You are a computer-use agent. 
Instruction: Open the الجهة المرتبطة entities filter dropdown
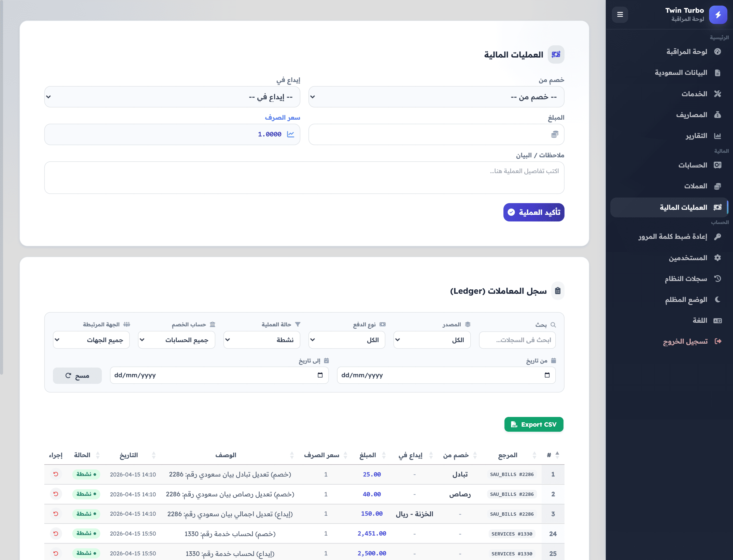(x=91, y=340)
